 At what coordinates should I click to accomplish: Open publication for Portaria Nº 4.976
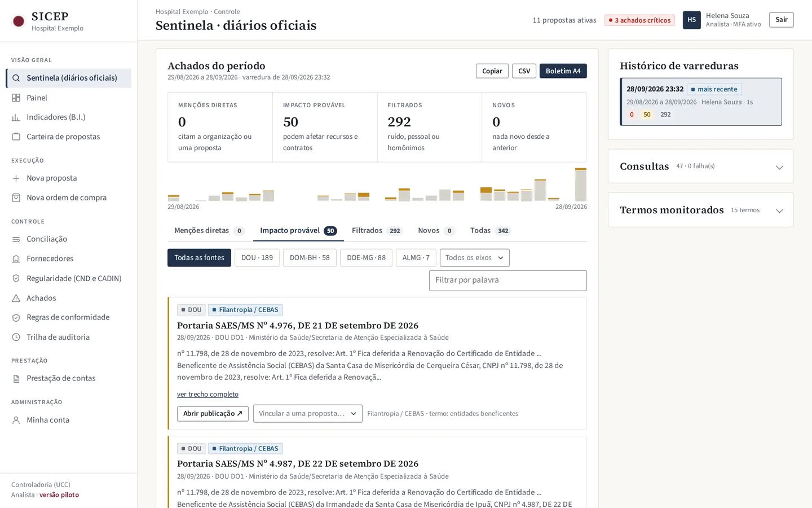click(213, 414)
